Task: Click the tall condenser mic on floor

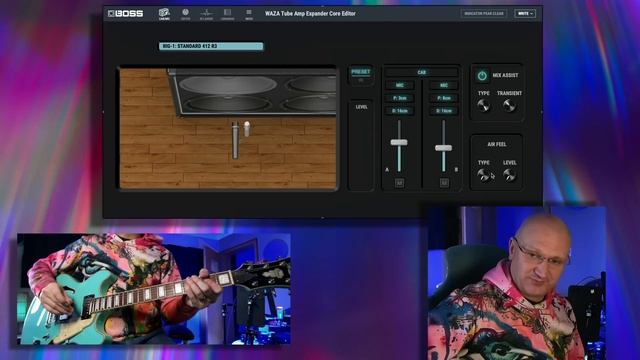Action: pyautogui.click(x=235, y=140)
